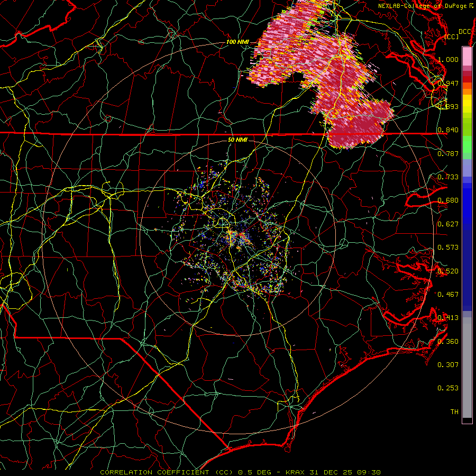The image size is (476, 476).
Task: Pick the light pink top color bar segment
Action: click(x=467, y=56)
